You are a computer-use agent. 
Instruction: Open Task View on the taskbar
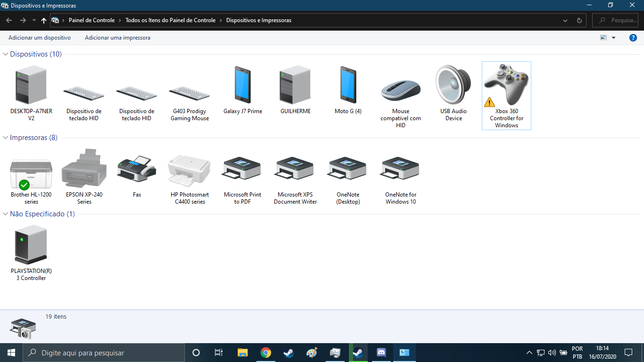219,353
